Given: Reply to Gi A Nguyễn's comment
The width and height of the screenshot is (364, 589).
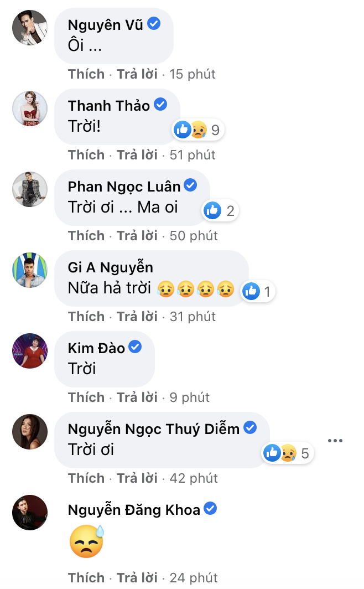Looking at the screenshot, I should point(137,317).
